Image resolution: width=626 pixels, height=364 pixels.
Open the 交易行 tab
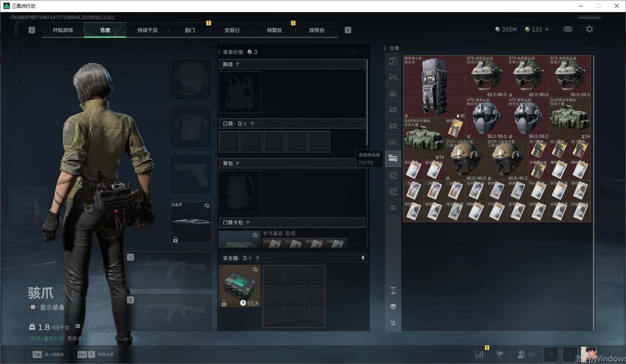point(232,30)
